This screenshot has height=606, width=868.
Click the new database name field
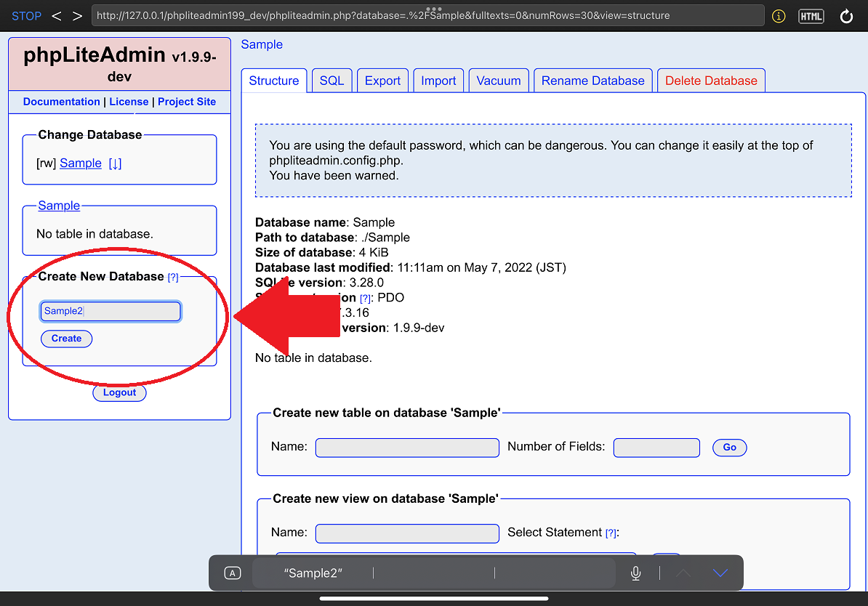(110, 311)
